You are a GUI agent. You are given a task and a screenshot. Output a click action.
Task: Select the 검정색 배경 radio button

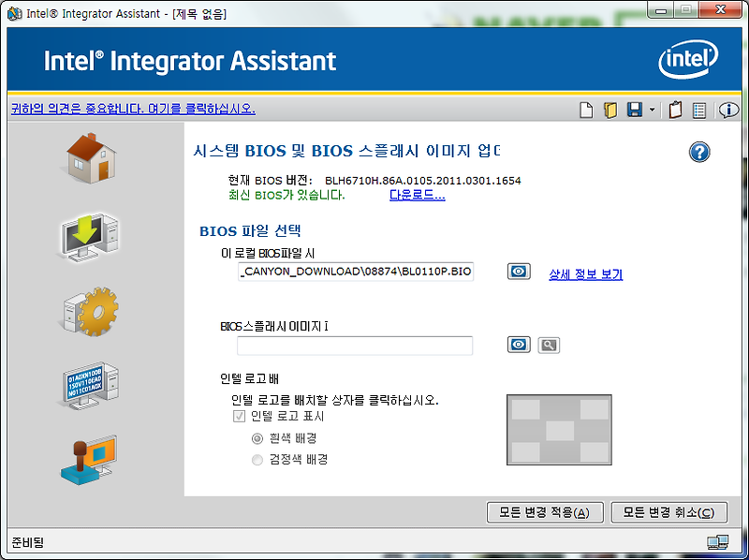pyautogui.click(x=257, y=460)
